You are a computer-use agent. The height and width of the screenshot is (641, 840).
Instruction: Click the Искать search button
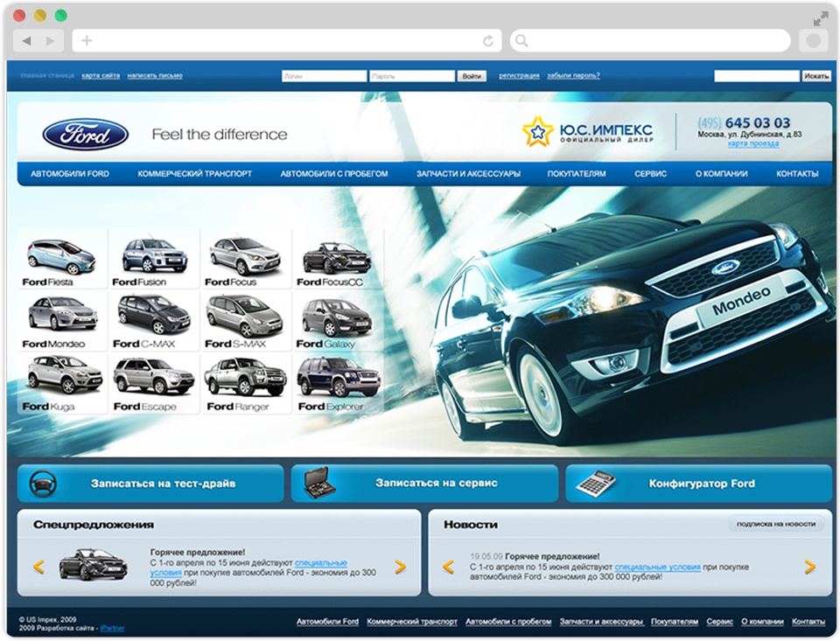coord(815,76)
